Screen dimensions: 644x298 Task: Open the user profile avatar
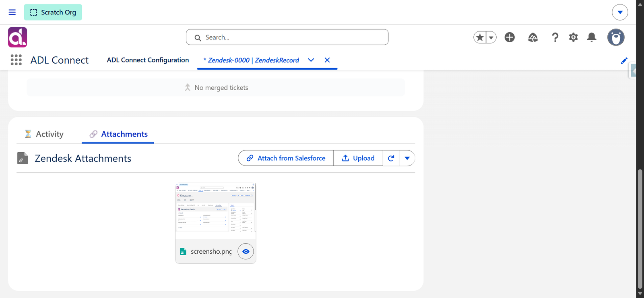pyautogui.click(x=616, y=37)
